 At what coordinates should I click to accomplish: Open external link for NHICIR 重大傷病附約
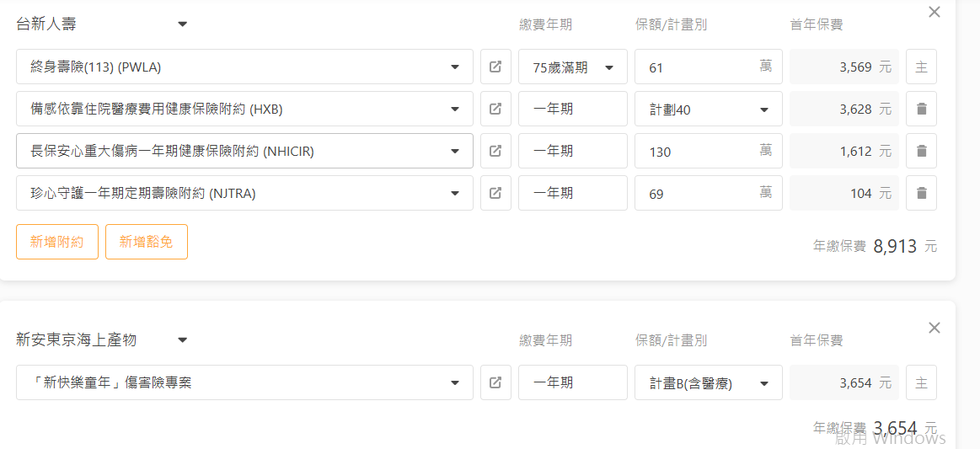coord(495,151)
